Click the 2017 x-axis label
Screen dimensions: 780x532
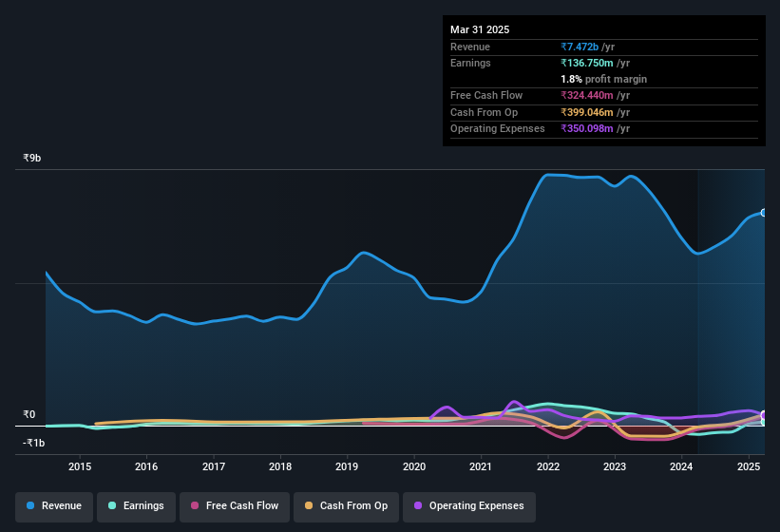214,466
